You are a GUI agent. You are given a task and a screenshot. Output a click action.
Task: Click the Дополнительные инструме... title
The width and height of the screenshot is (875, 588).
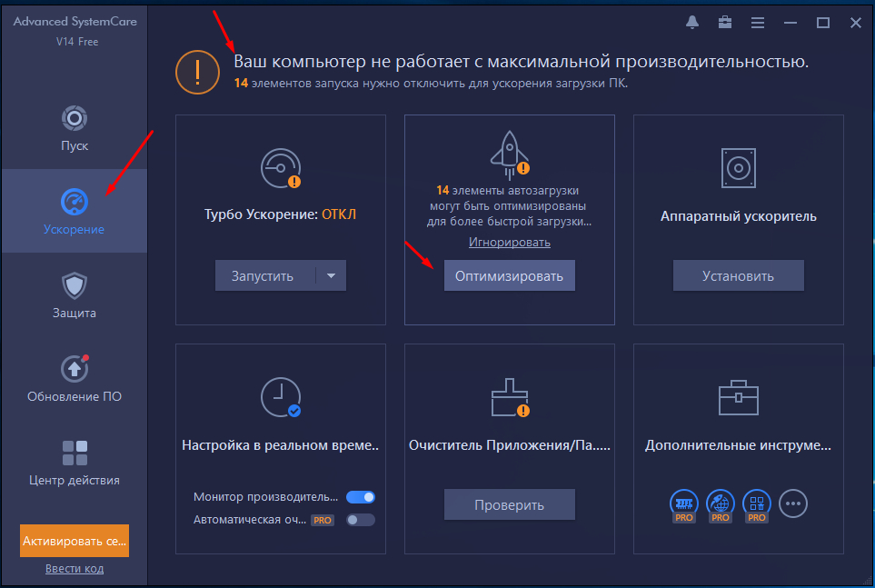(x=739, y=445)
